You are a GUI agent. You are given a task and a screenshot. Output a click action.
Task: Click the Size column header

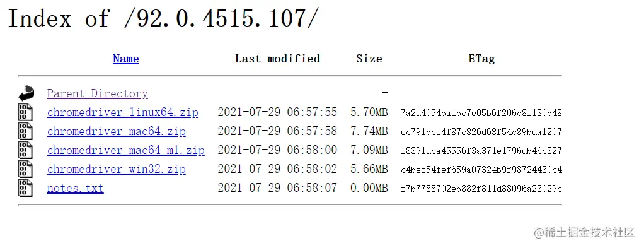click(369, 59)
